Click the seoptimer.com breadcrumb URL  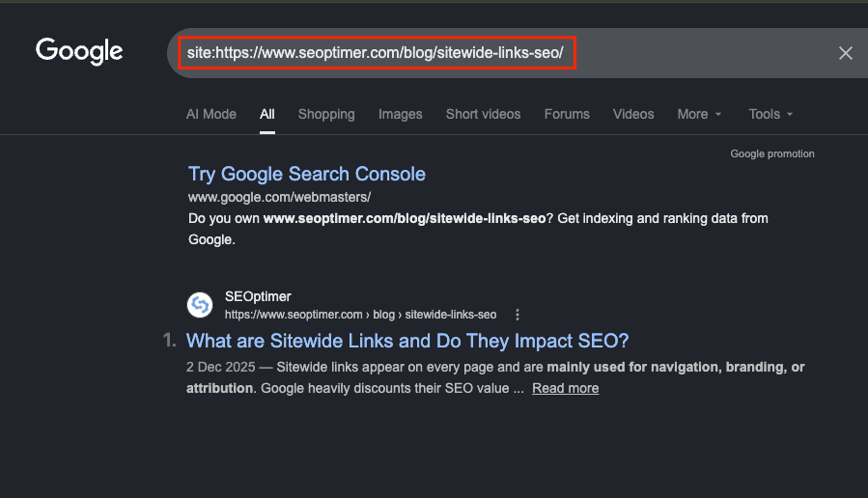(x=360, y=315)
